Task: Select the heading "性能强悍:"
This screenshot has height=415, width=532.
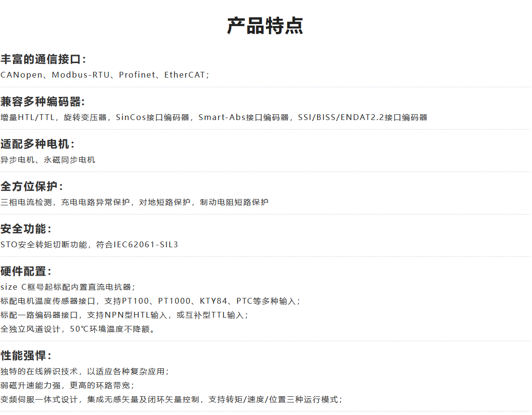Action: 26,356
